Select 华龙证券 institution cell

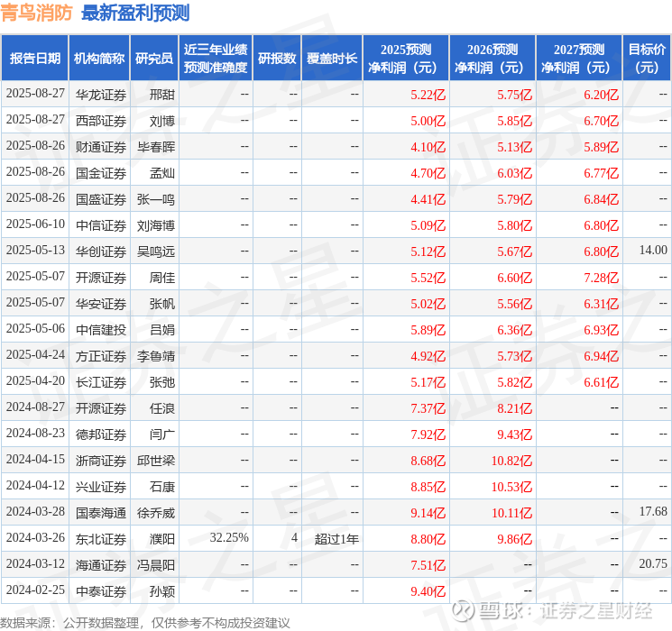101,95
